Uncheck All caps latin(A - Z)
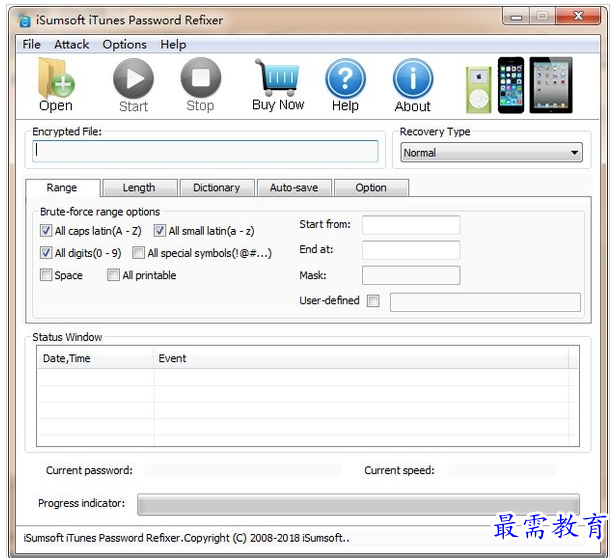The image size is (615, 558). click(x=46, y=231)
